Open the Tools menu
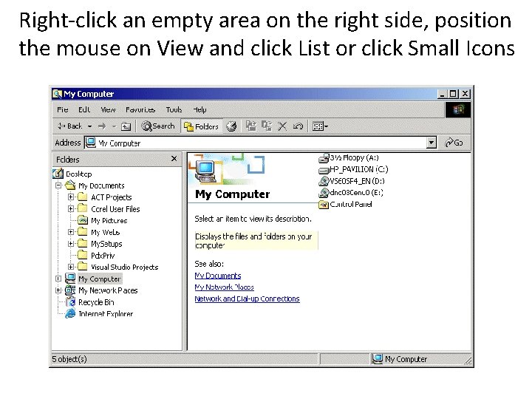 tap(174, 109)
